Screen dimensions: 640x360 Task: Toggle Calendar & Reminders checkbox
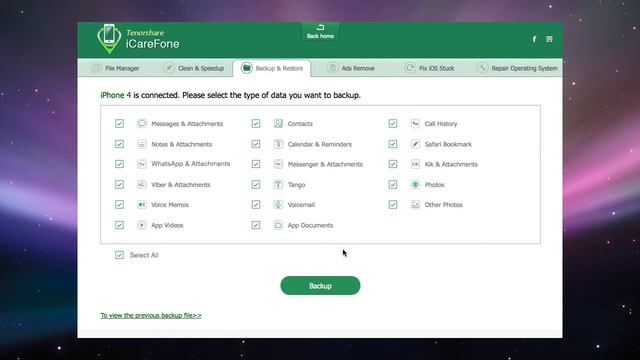pos(256,144)
